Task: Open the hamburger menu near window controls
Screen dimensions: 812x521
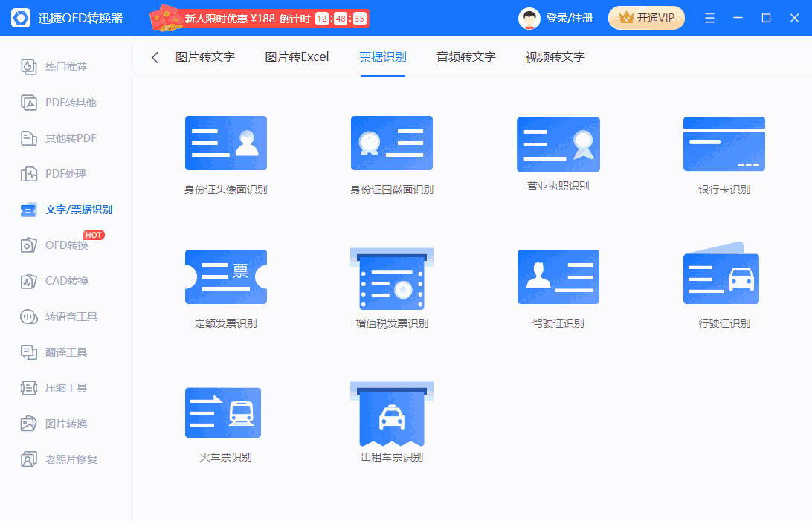Action: point(709,17)
